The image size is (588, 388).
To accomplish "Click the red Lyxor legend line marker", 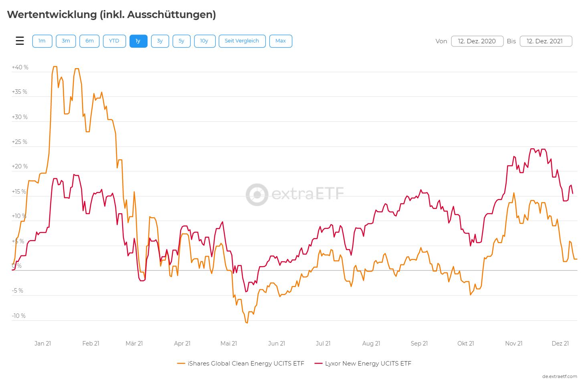I will click(319, 364).
